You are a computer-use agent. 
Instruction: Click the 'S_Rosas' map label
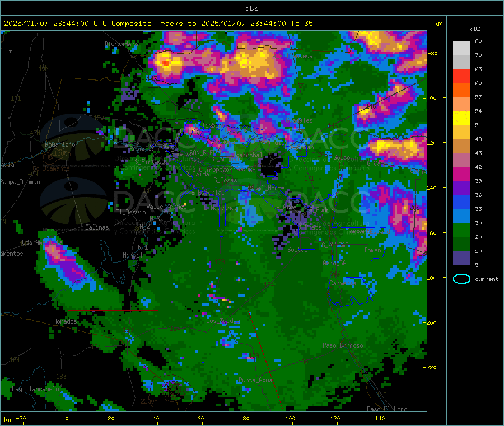(x=225, y=180)
